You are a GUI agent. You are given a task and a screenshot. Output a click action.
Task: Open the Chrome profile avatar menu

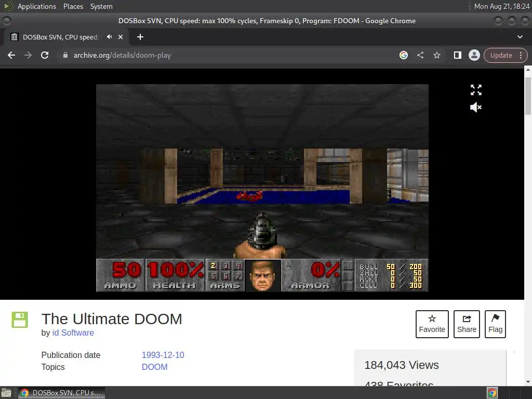(474, 55)
